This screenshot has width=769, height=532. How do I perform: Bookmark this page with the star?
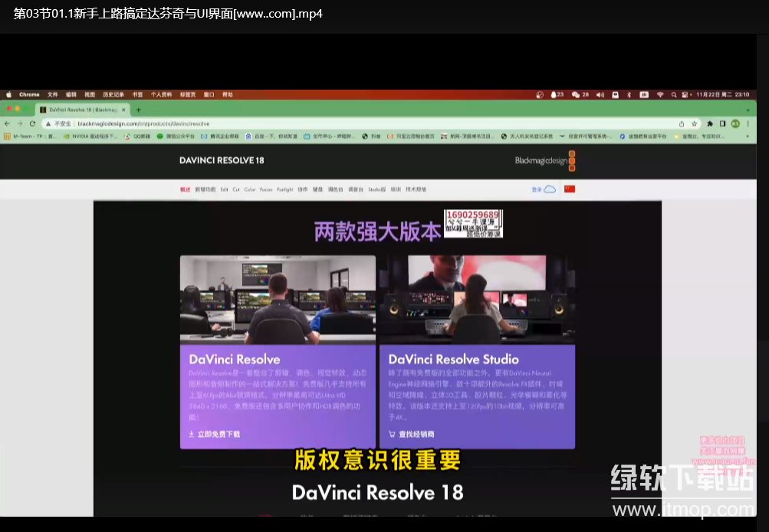(695, 123)
